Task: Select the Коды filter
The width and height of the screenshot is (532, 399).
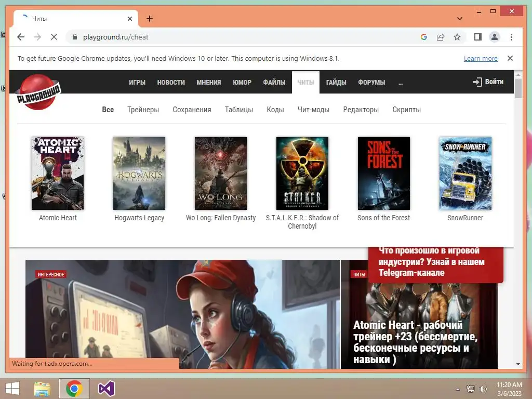Action: pos(275,110)
